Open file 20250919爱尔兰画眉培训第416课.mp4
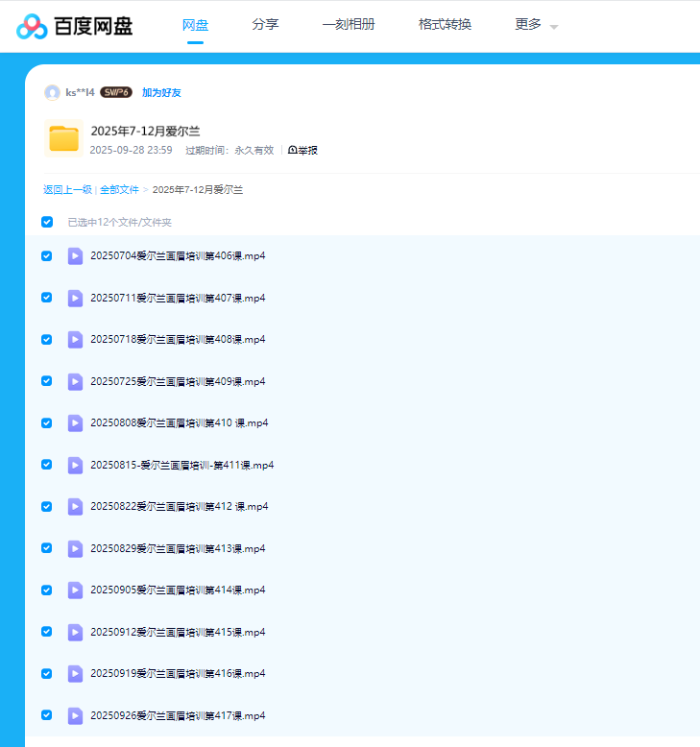The height and width of the screenshot is (747, 700). point(178,673)
